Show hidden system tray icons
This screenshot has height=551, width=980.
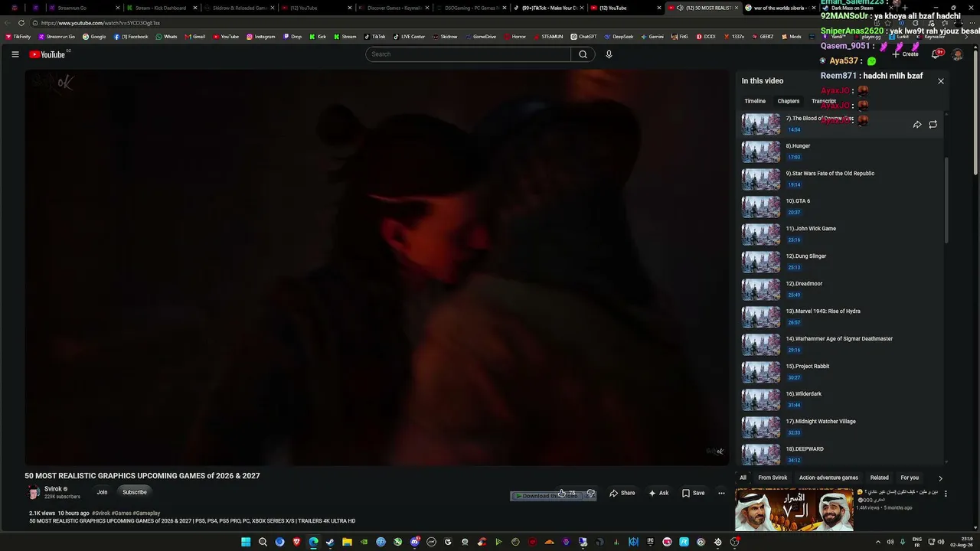pyautogui.click(x=877, y=542)
